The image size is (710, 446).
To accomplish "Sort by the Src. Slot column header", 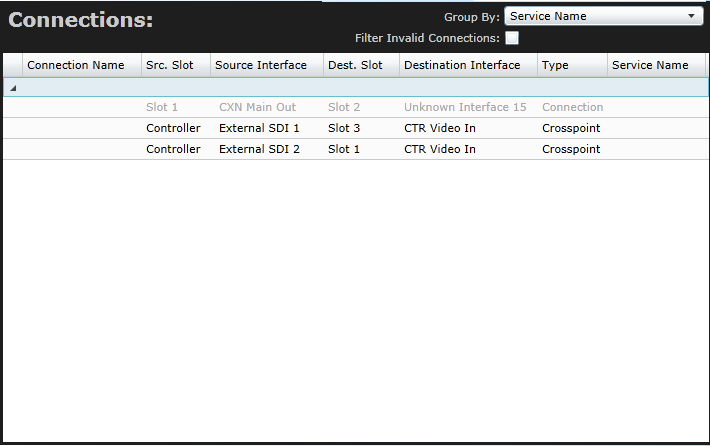I will coord(176,65).
